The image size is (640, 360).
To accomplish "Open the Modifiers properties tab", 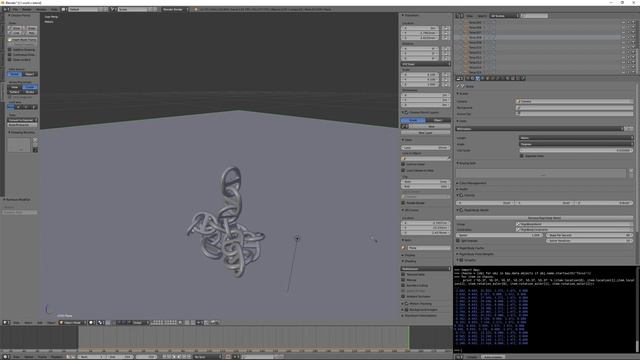I will [498, 78].
